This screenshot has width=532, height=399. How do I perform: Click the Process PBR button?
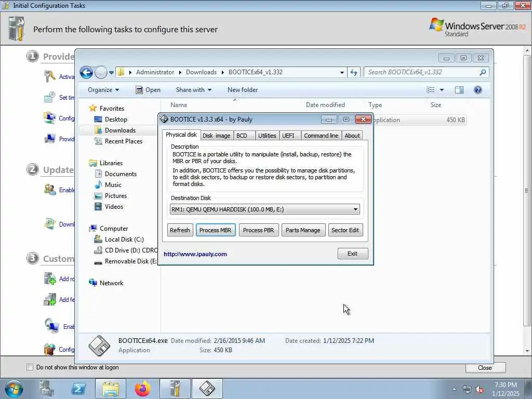(x=259, y=230)
